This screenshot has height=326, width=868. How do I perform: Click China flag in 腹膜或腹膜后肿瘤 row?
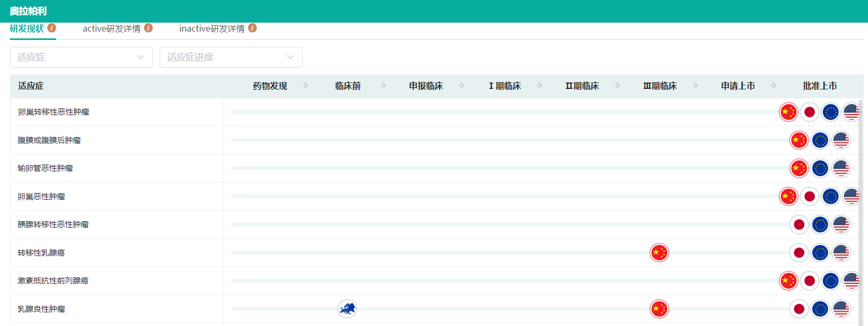click(x=799, y=140)
